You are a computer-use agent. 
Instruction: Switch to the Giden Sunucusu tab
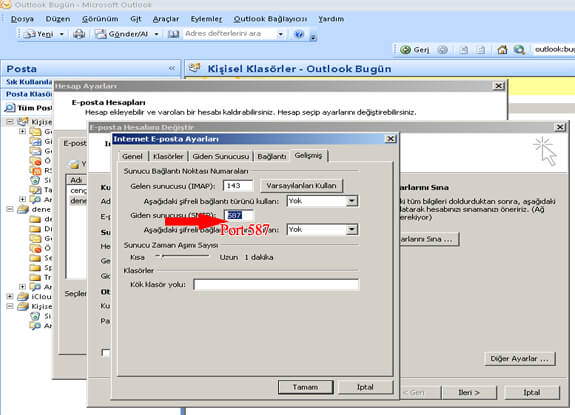220,157
